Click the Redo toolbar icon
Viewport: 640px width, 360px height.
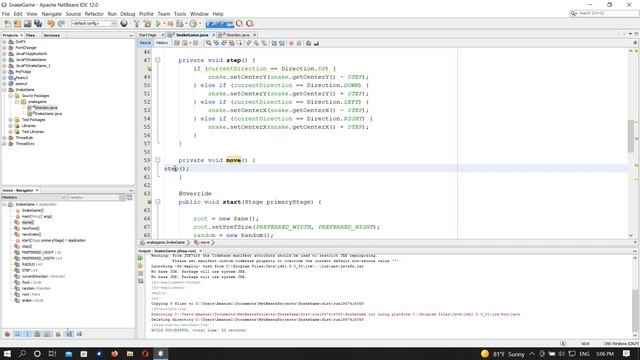[x=61, y=24]
